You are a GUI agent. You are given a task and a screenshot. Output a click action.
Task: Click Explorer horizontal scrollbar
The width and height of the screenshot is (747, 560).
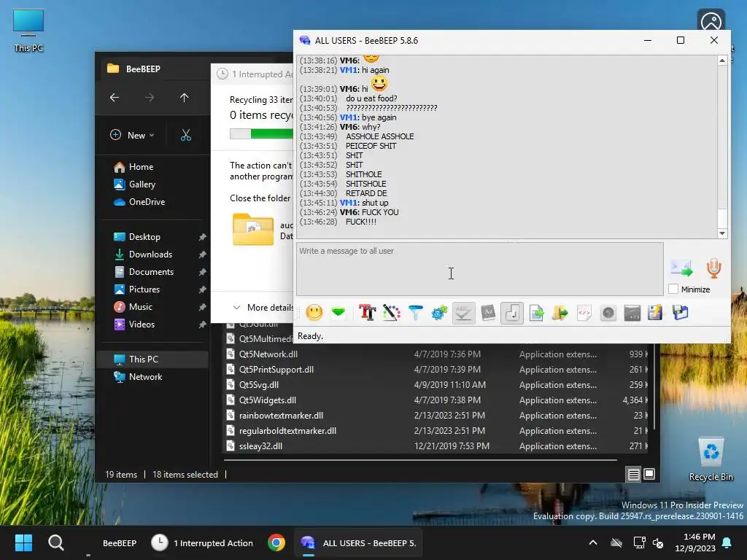pos(420,460)
